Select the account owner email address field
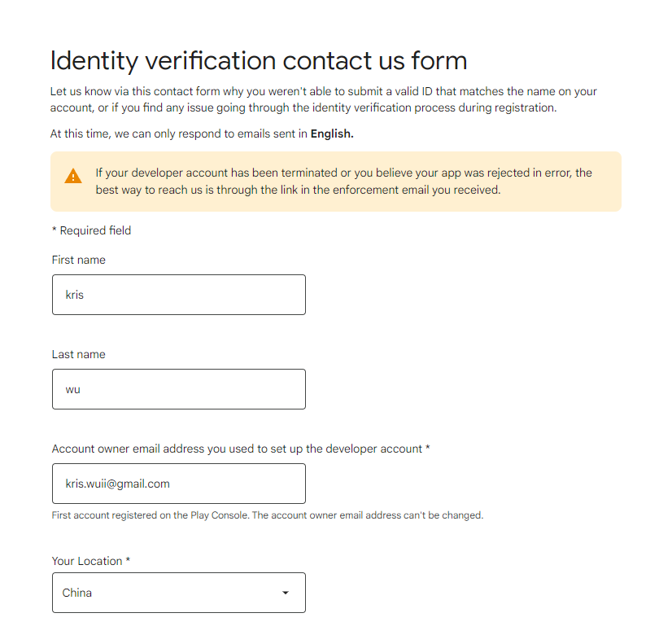672x635 pixels. [x=179, y=484]
